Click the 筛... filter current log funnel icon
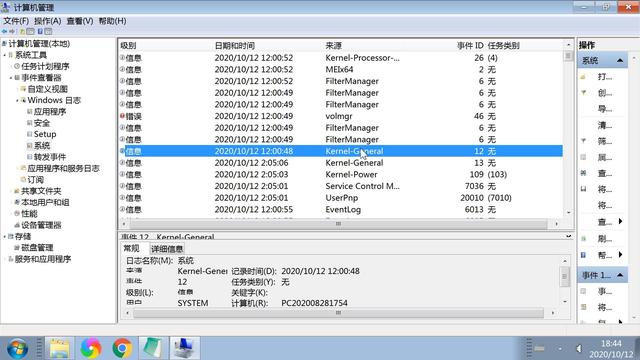Screen dimensions: 640x360 click(x=583, y=141)
